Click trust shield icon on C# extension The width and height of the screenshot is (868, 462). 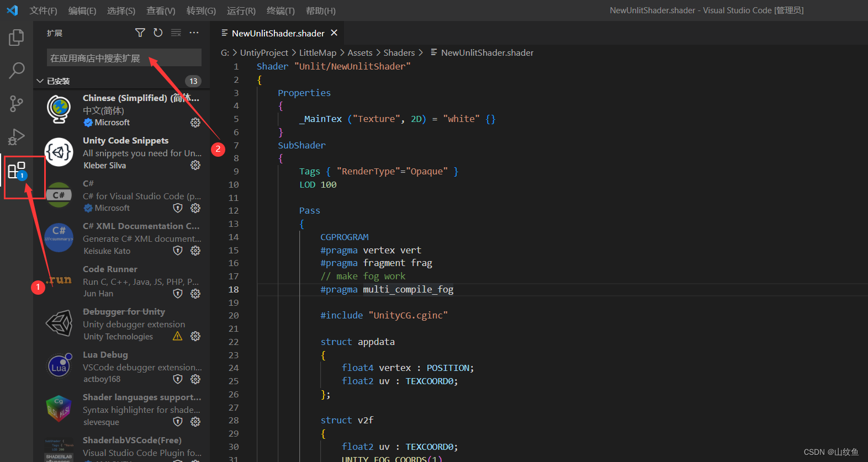pyautogui.click(x=178, y=208)
